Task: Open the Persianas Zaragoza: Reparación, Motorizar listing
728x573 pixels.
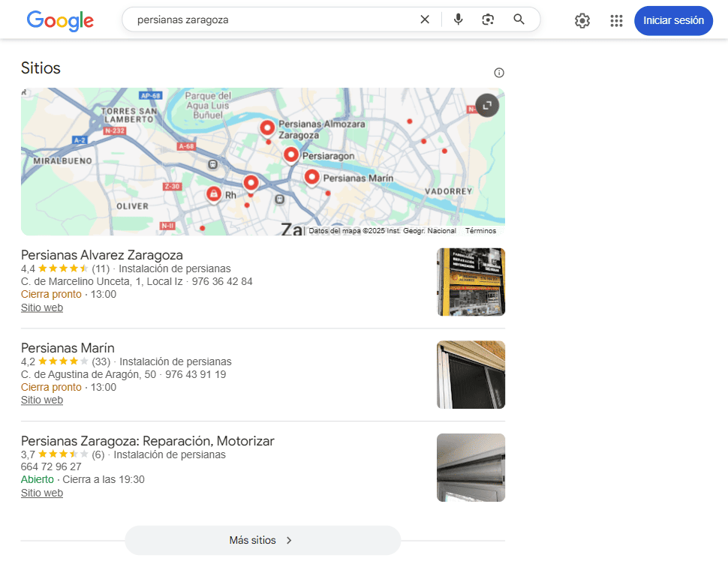Action: point(147,441)
